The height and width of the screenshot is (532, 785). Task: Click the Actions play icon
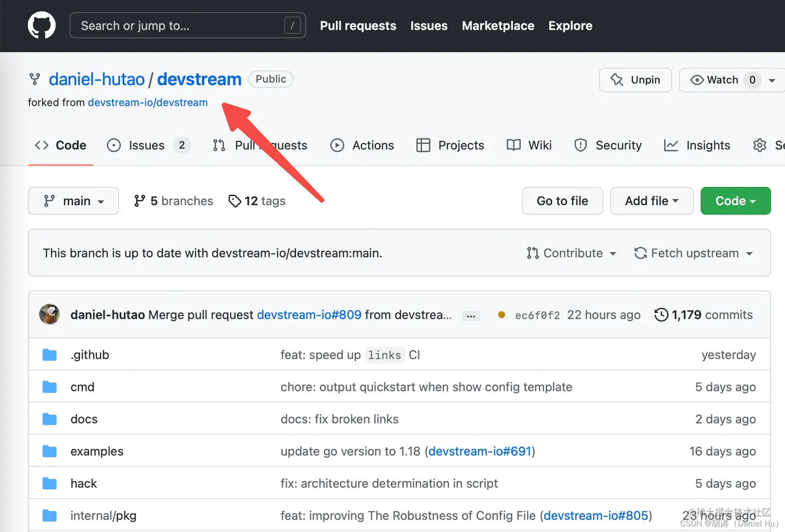click(337, 145)
